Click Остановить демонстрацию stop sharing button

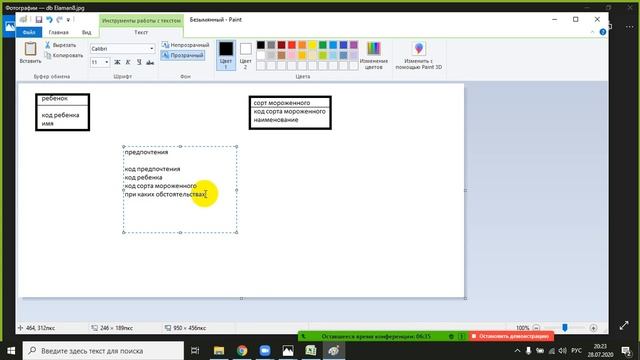pos(511,336)
